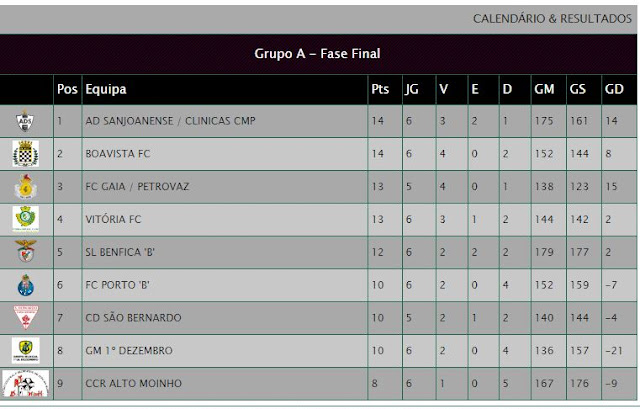Click the CD São Bernardo red crest
This screenshot has width=640, height=409.
pos(26,317)
